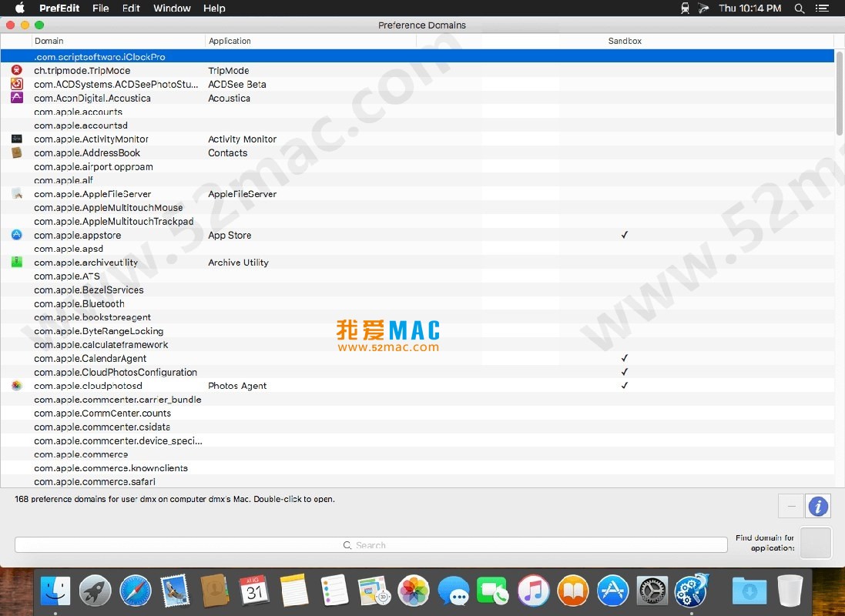This screenshot has height=616, width=845.
Task: Click the Contacts AddressBook row icon
Action: (17, 152)
